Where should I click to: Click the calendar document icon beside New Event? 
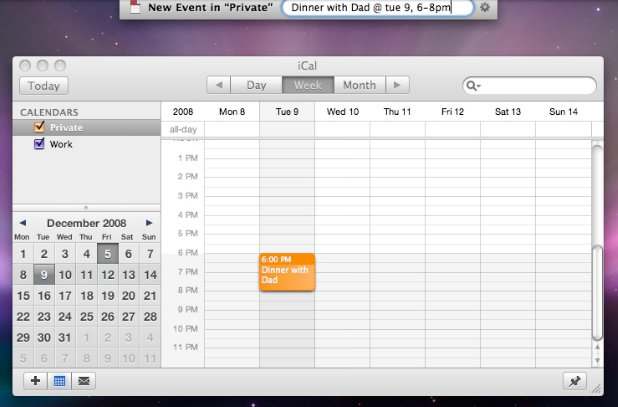pyautogui.click(x=135, y=7)
